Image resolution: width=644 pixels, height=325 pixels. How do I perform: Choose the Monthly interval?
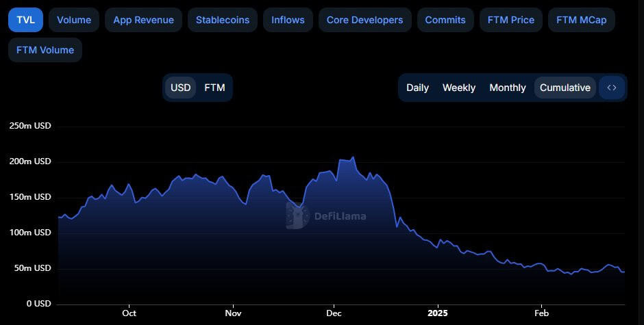pos(508,88)
